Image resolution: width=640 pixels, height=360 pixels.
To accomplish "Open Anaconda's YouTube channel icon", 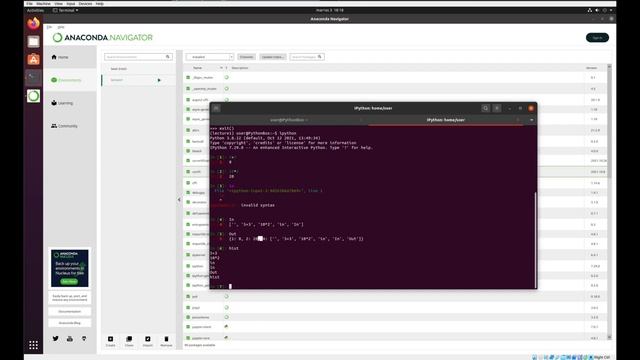I will coord(70,338).
